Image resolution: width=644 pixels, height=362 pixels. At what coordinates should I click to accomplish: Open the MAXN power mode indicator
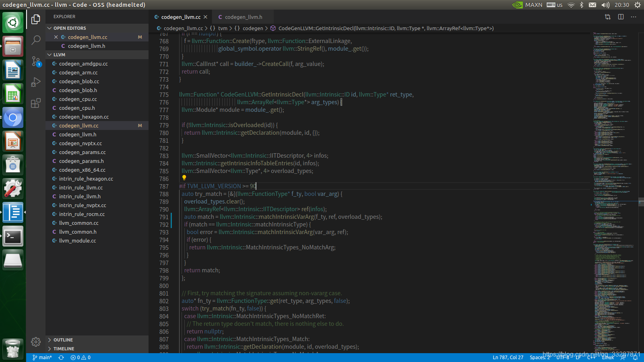pos(527,5)
